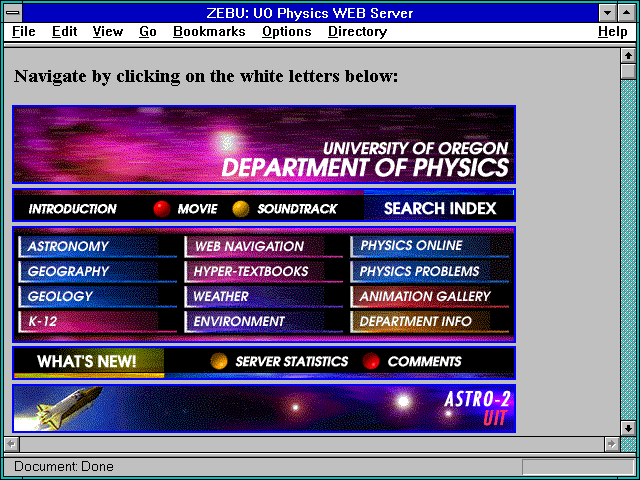Viewport: 640px width, 480px height.
Task: Click the ASTRO-2 UIT banner text
Action: (477, 408)
